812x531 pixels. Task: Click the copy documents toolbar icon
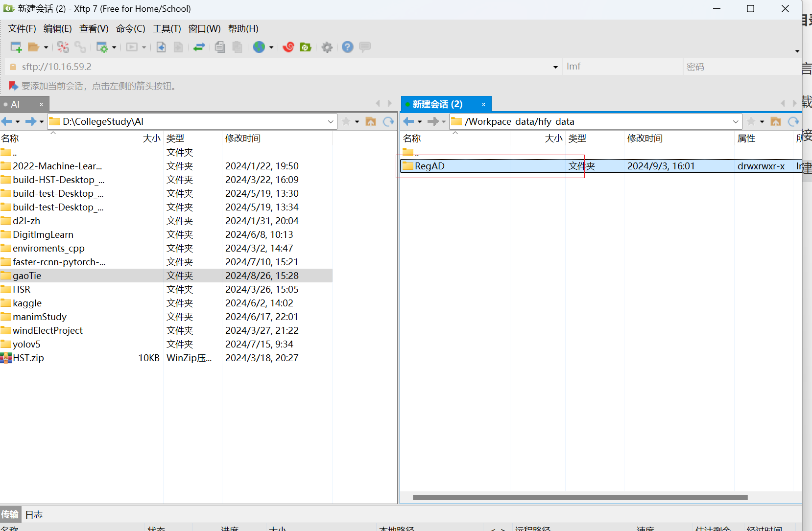[220, 47]
